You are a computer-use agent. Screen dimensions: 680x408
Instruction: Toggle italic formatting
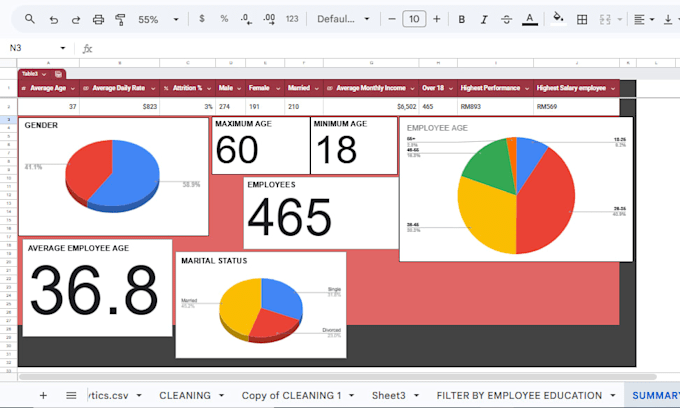(x=484, y=20)
